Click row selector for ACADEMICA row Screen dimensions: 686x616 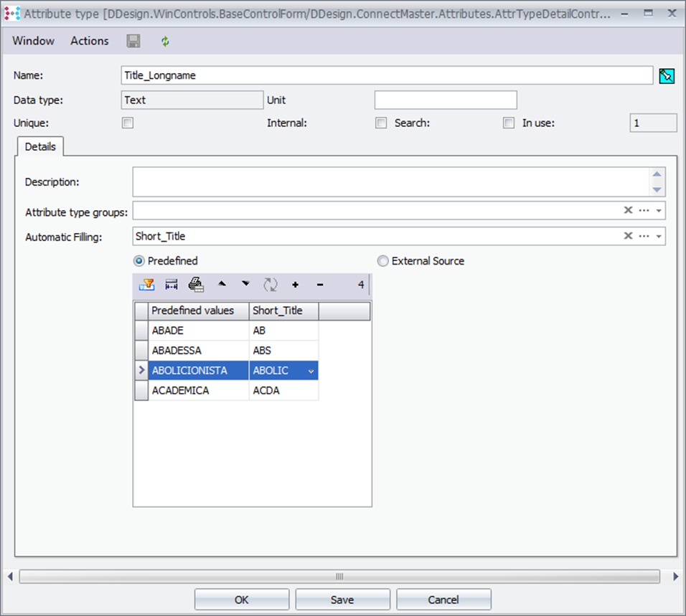141,390
